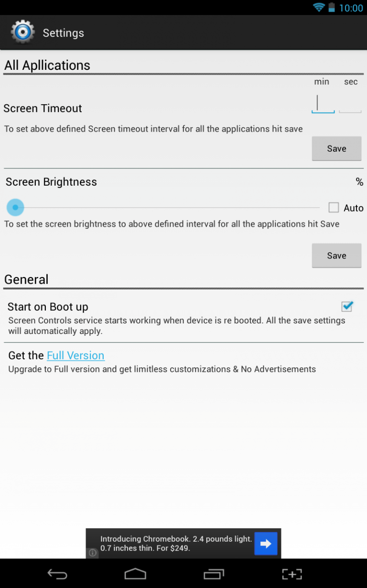Viewport: 367px width, 588px height.
Task: Tap the screenshot capture icon in navigation bar
Action: click(x=292, y=574)
